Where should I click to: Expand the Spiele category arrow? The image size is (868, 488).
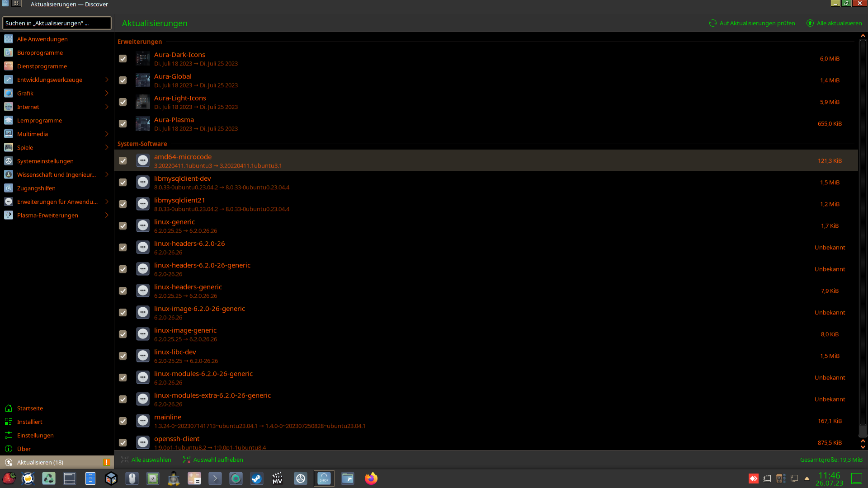click(107, 147)
